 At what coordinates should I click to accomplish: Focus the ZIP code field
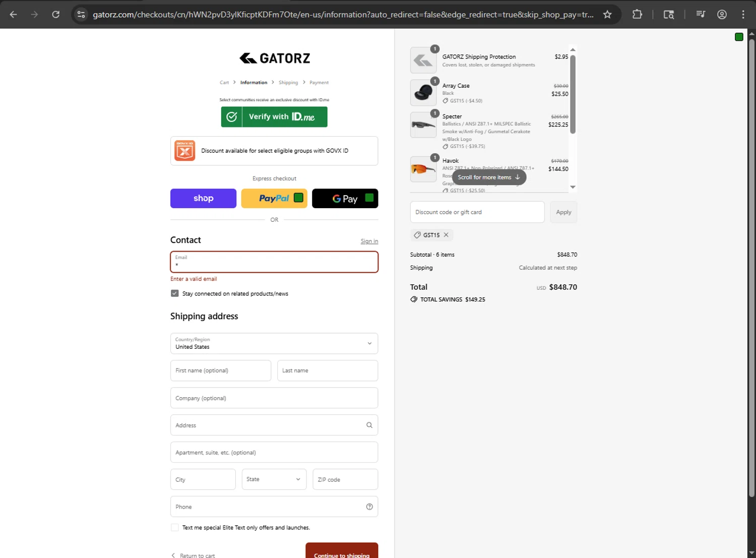[x=345, y=479]
